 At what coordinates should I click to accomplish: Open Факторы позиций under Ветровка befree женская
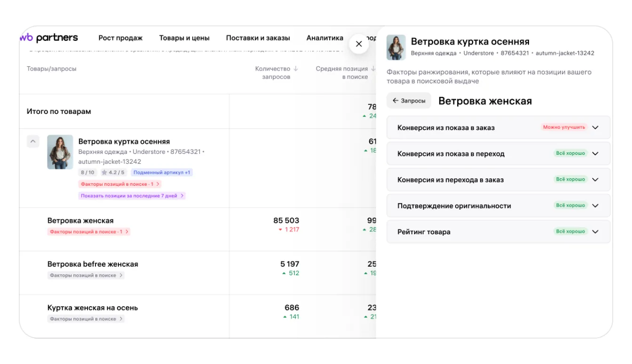86,275
